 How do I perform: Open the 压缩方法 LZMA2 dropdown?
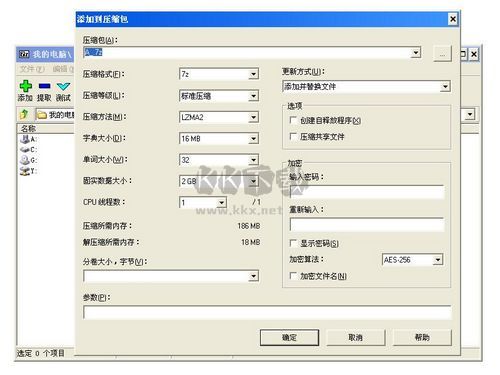[x=253, y=117]
